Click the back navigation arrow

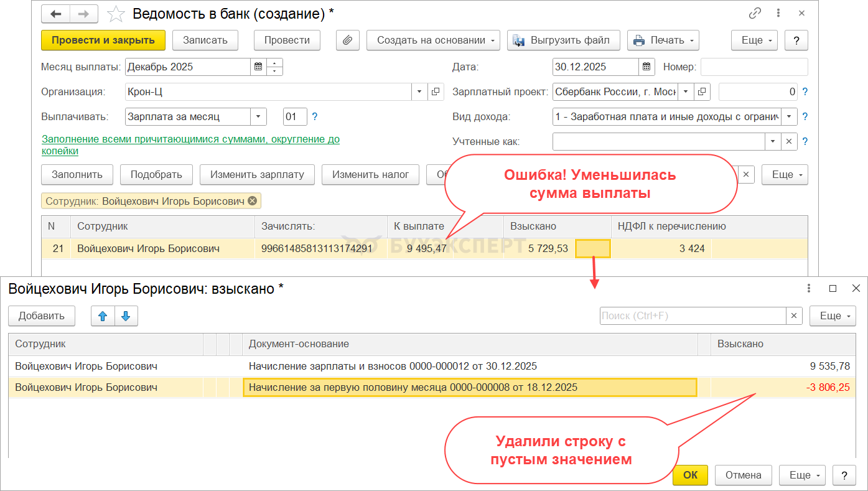56,14
